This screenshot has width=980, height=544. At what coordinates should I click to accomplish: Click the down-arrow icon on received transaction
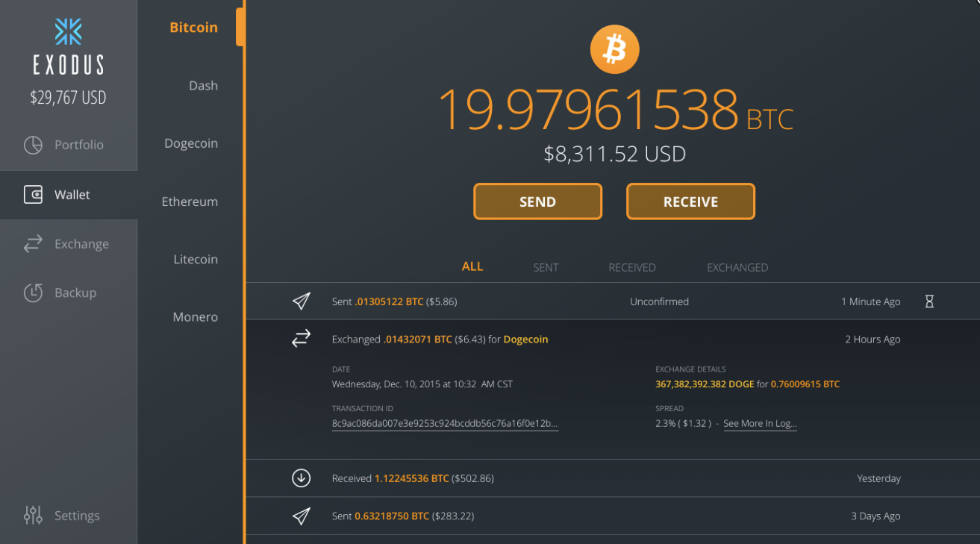(301, 478)
